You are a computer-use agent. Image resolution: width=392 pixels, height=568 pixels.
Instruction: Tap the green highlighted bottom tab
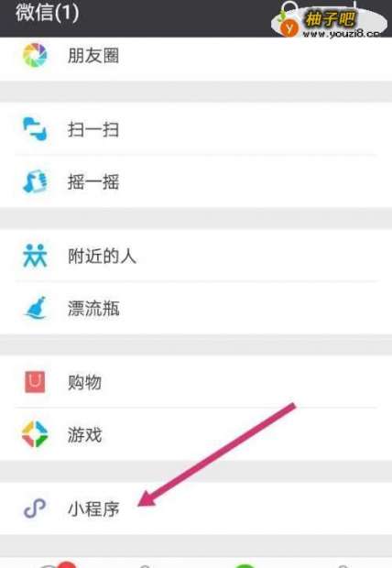pos(245,565)
